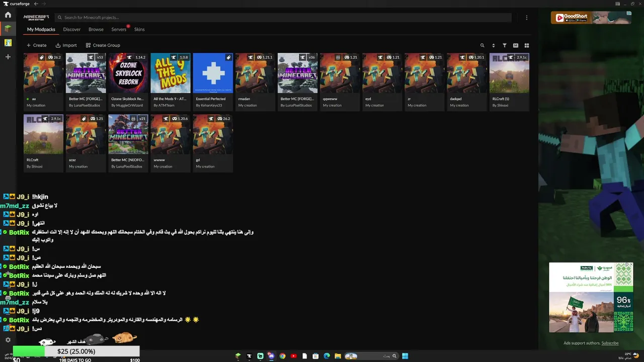Add a new game with the plus icon
This screenshot has height=362, width=644.
(8, 57)
